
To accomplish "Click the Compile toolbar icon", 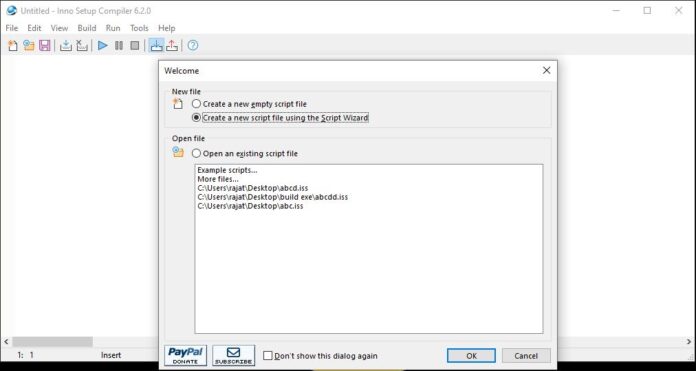I will (66, 45).
